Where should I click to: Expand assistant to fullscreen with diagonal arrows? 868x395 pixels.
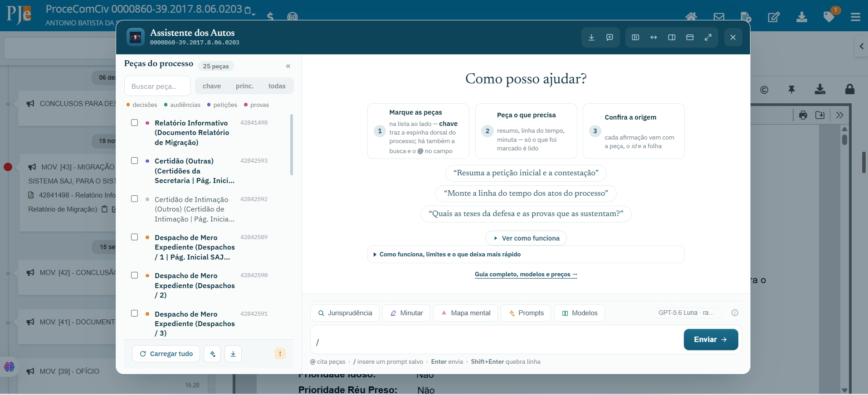[708, 37]
